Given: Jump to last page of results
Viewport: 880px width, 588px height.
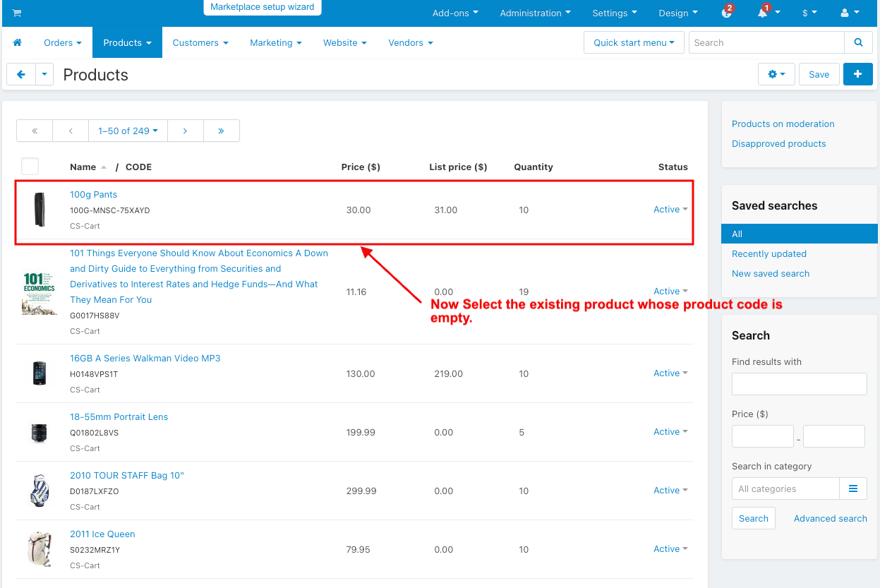Looking at the screenshot, I should (x=221, y=131).
